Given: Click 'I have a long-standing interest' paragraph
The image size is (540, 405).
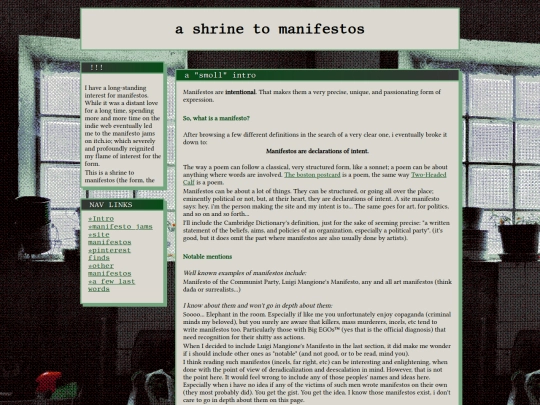Looking at the screenshot, I should 123,126.
